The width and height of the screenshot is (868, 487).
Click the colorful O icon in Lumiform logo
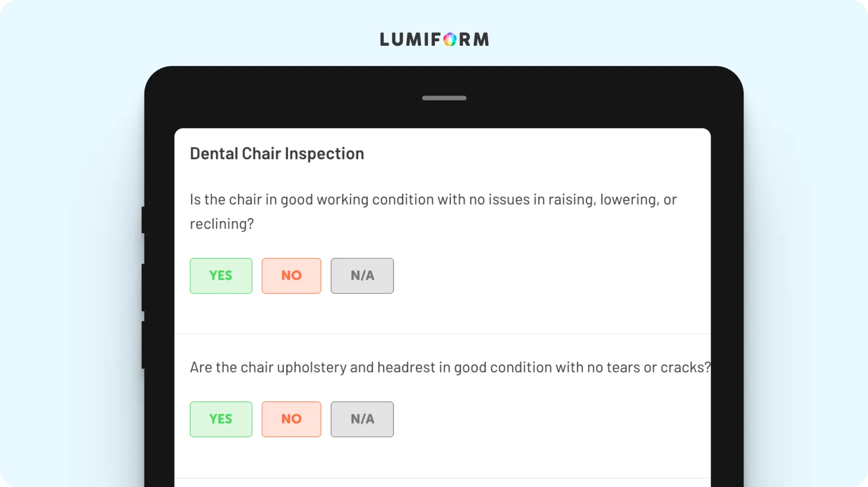(450, 39)
